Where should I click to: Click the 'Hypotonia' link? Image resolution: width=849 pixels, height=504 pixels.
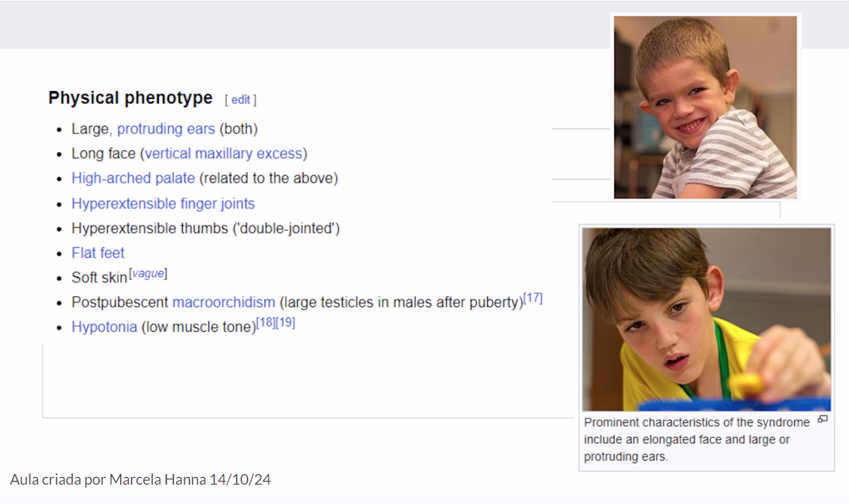[x=104, y=327]
